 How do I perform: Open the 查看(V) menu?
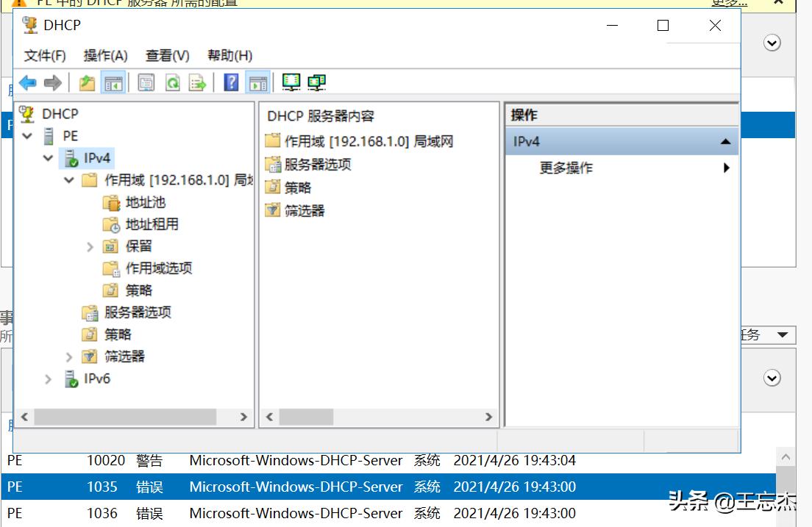click(166, 55)
